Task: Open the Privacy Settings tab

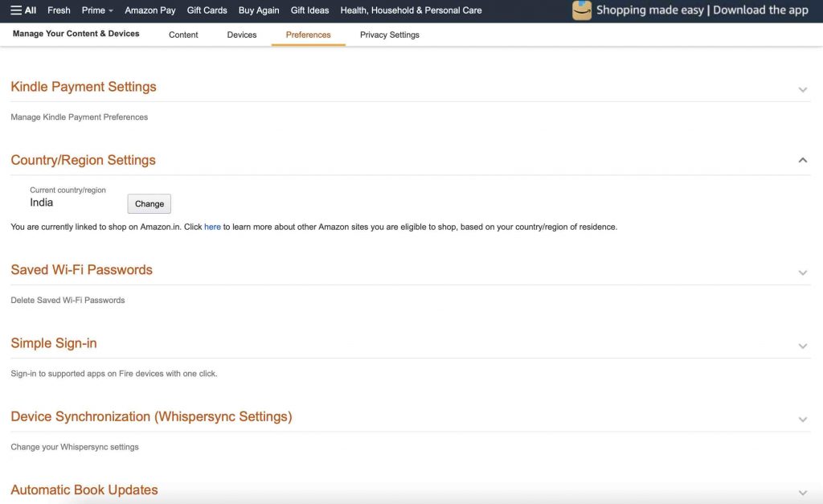Action: coord(390,35)
